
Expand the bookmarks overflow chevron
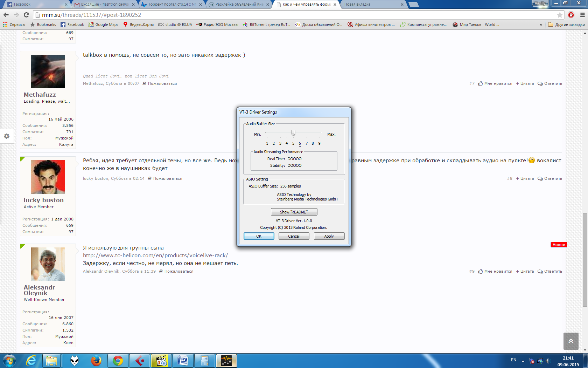(541, 25)
